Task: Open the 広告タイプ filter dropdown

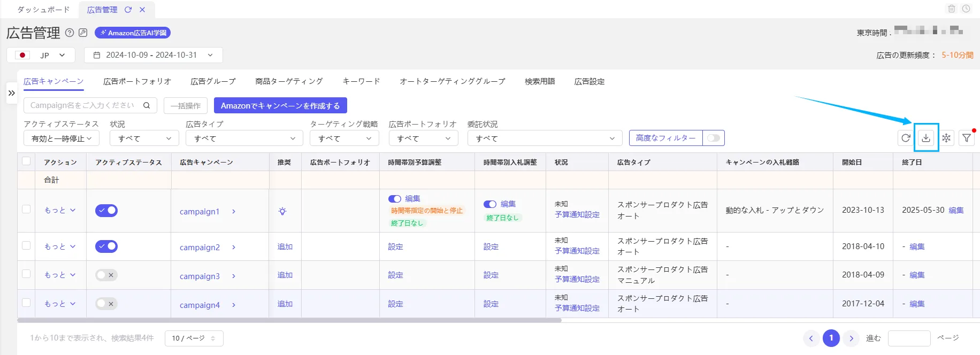Action: [x=244, y=138]
